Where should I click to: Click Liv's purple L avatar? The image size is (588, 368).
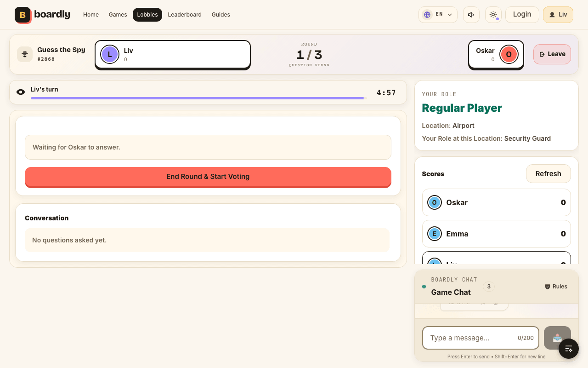tap(110, 54)
